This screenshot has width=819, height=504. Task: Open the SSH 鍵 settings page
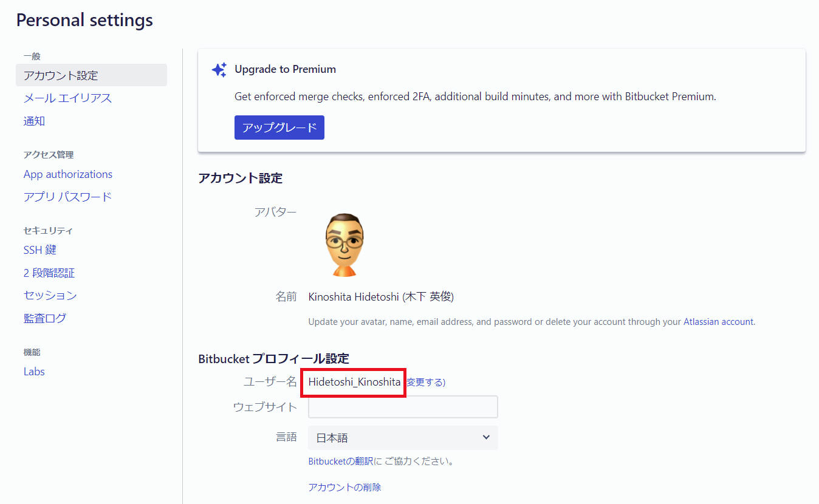[40, 249]
